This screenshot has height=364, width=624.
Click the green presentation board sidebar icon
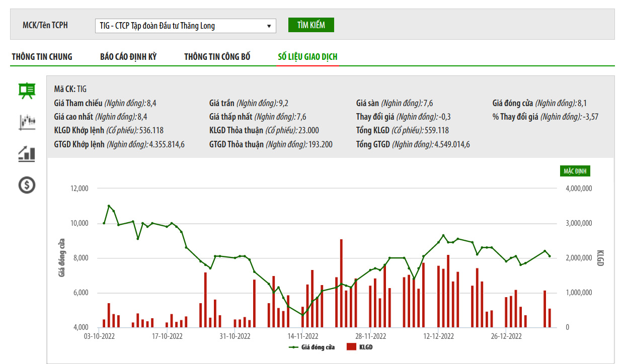coord(27,90)
